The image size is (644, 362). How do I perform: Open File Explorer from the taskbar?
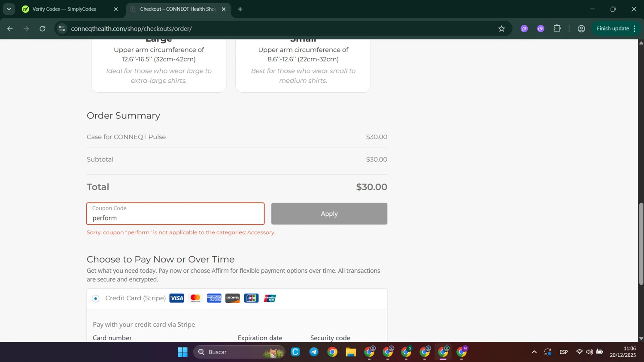[351, 352]
